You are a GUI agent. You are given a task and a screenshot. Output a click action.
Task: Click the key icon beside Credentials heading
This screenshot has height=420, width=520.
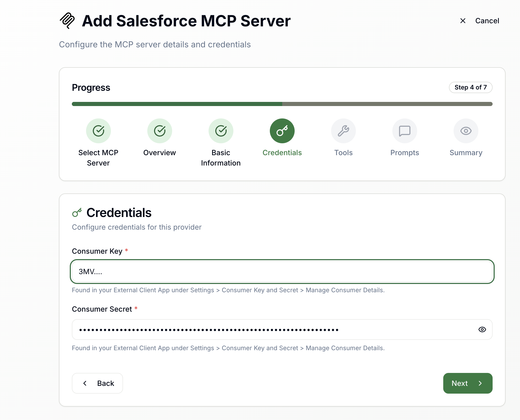[x=77, y=213]
